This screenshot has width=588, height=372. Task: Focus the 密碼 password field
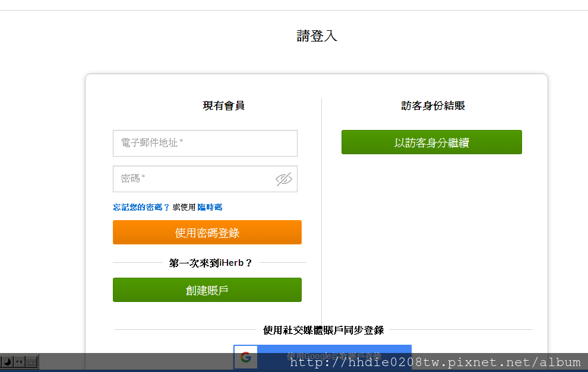(205, 179)
